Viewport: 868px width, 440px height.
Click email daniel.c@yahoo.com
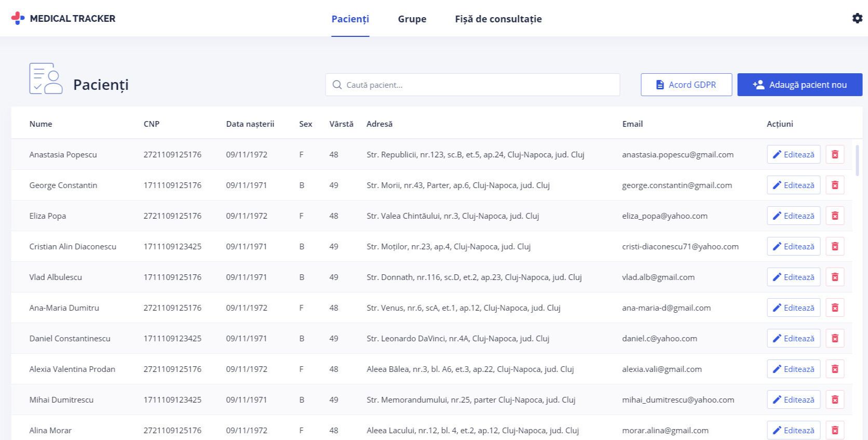click(x=659, y=338)
